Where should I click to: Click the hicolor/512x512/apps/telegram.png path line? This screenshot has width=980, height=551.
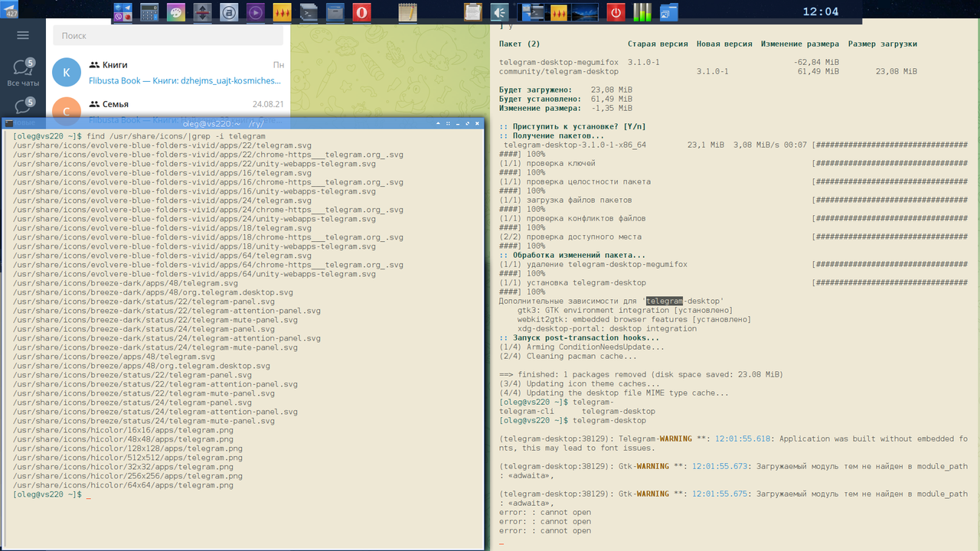pos(128,458)
